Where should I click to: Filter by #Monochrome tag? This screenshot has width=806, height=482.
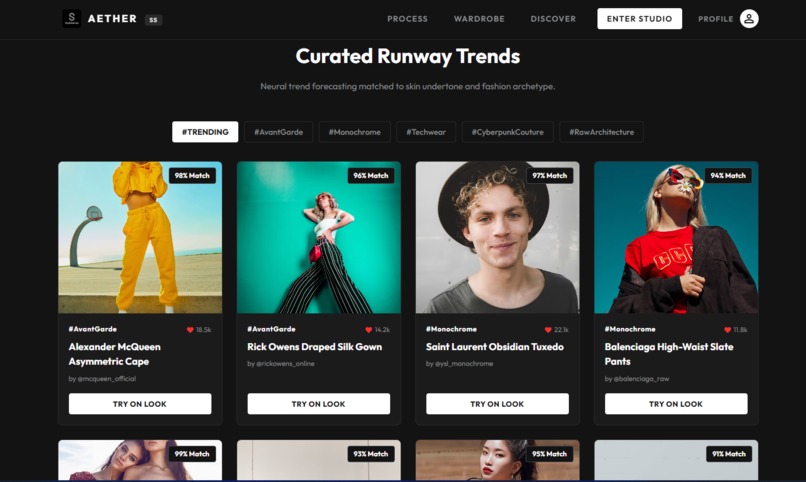click(355, 132)
